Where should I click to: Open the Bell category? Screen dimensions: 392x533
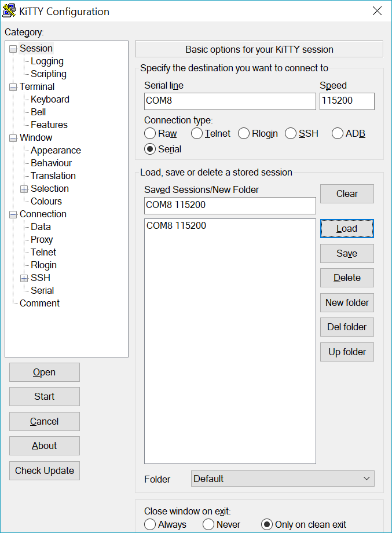pos(38,112)
